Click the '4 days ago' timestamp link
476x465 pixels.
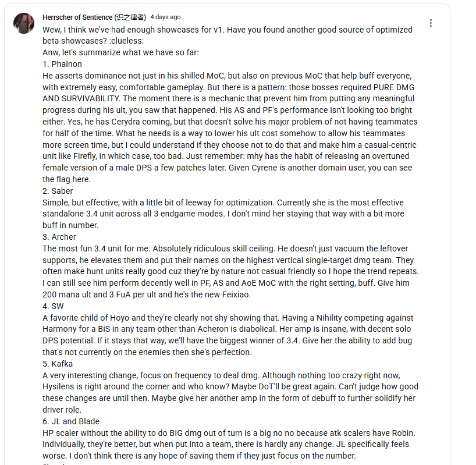(165, 17)
